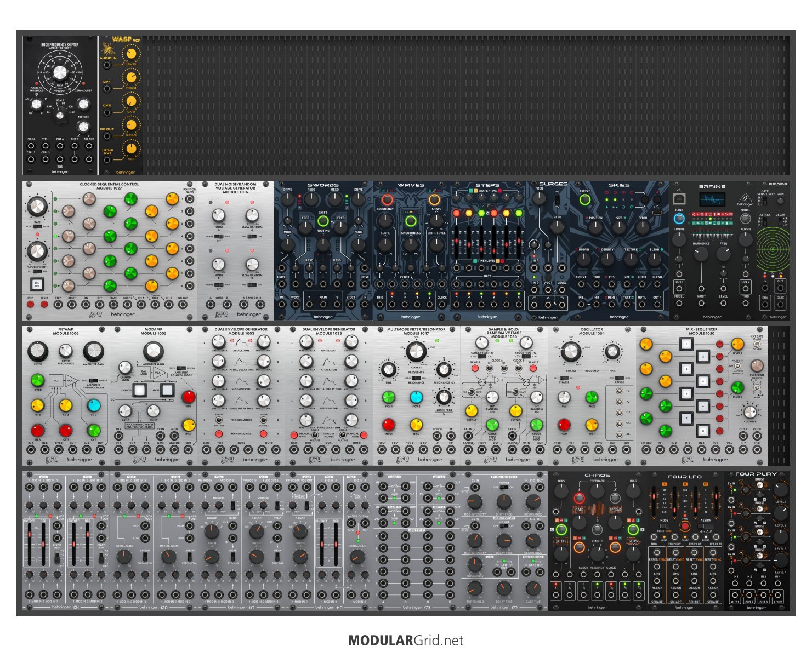Toggle Filtamp amplifier control mode EXP'L/LINEAR switch
The width and height of the screenshot is (812, 652).
(93, 380)
